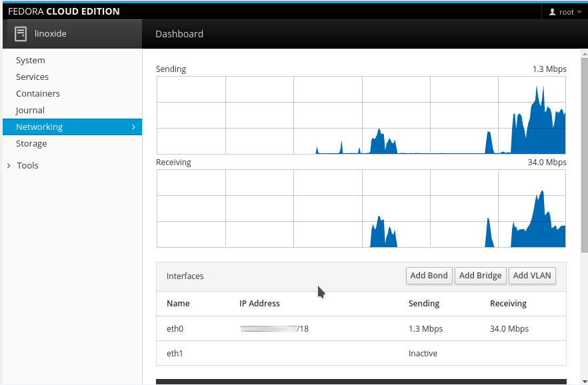Image resolution: width=588 pixels, height=385 pixels.
Task: Go to Containers section
Action: (38, 94)
